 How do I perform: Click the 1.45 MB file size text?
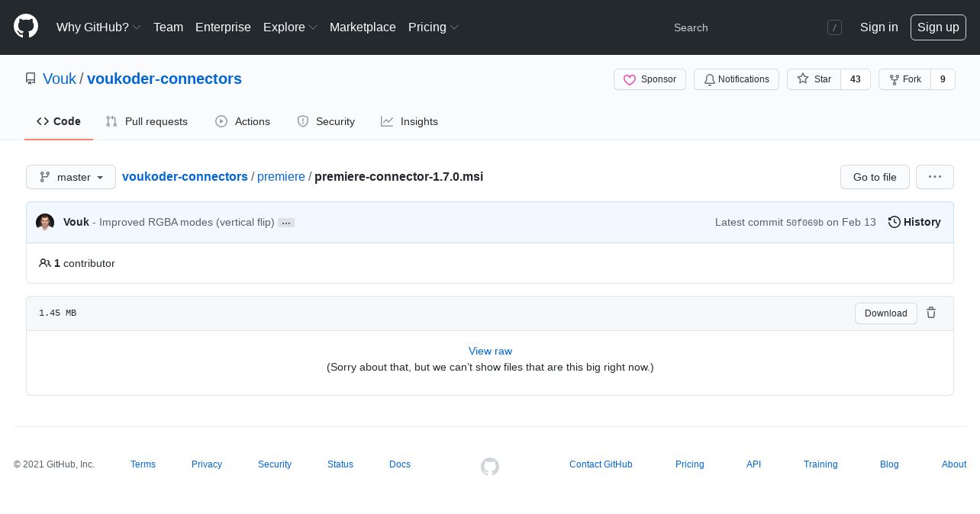(57, 313)
